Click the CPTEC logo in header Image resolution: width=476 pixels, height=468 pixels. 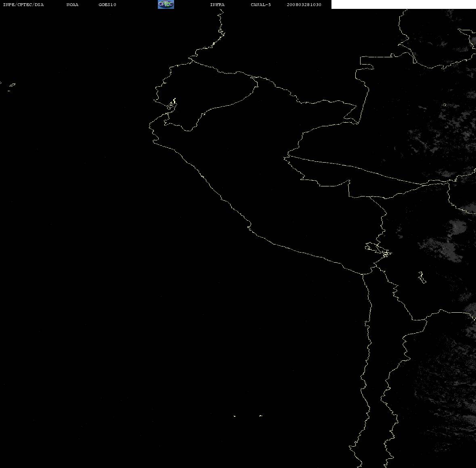[166, 4]
